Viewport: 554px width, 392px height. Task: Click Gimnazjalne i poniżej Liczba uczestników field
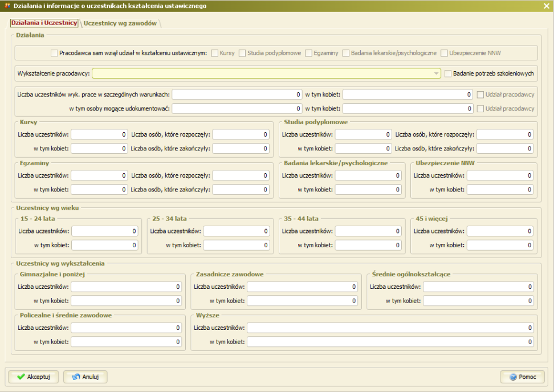click(x=126, y=287)
